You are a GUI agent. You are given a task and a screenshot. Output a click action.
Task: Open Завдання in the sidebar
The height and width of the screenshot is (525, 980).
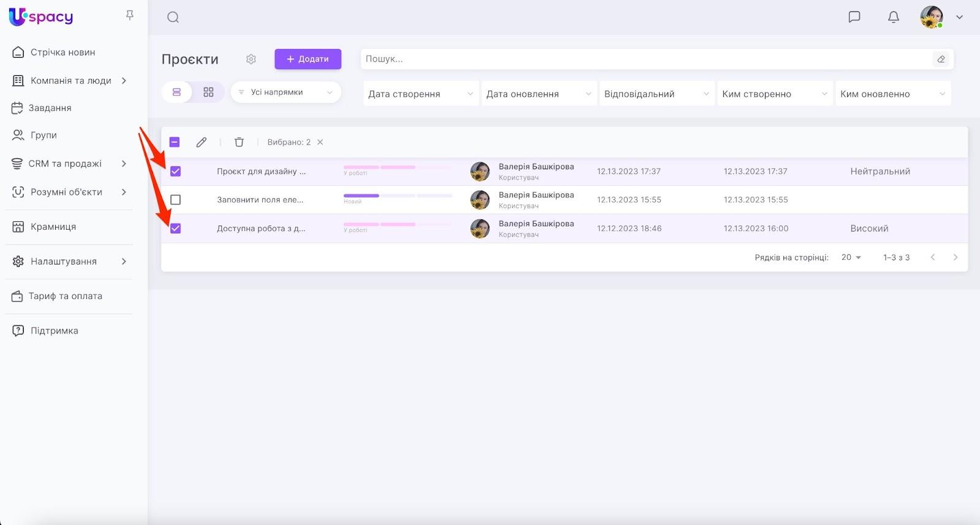point(50,108)
